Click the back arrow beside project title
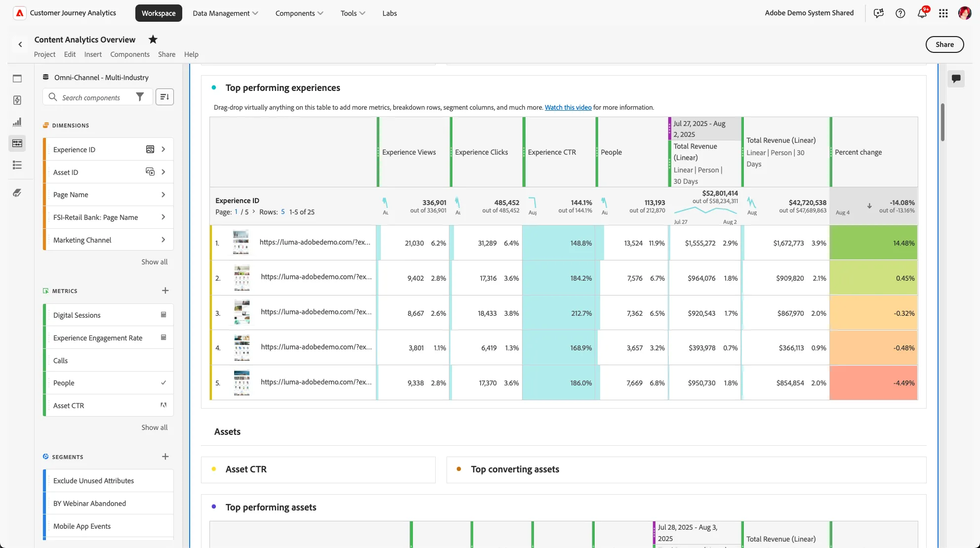The image size is (980, 548). 20,44
